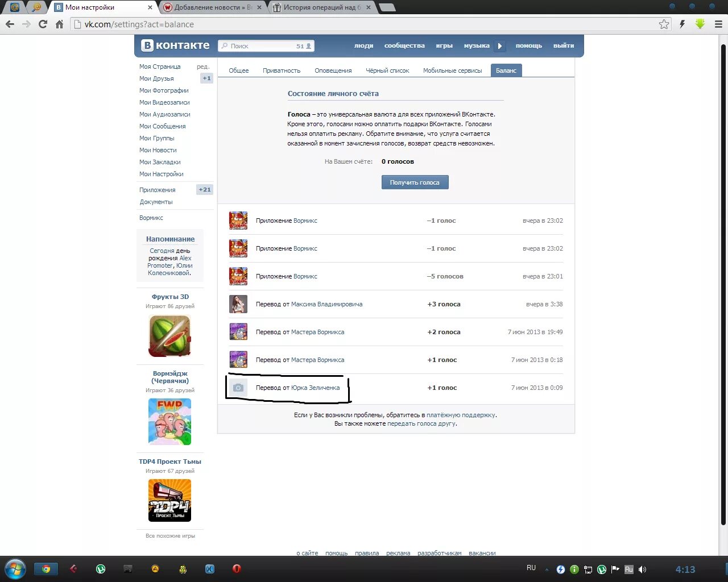
Task: Click the green download arrow extension
Action: [700, 24]
